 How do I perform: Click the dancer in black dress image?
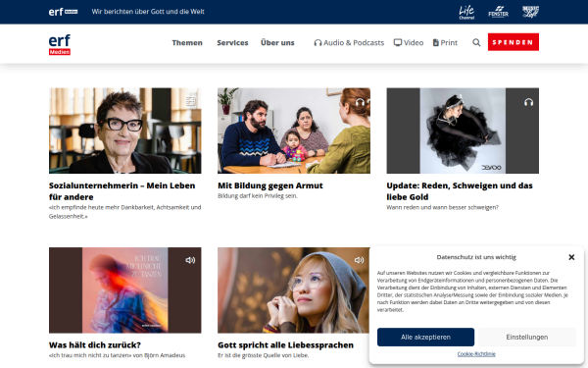click(463, 131)
